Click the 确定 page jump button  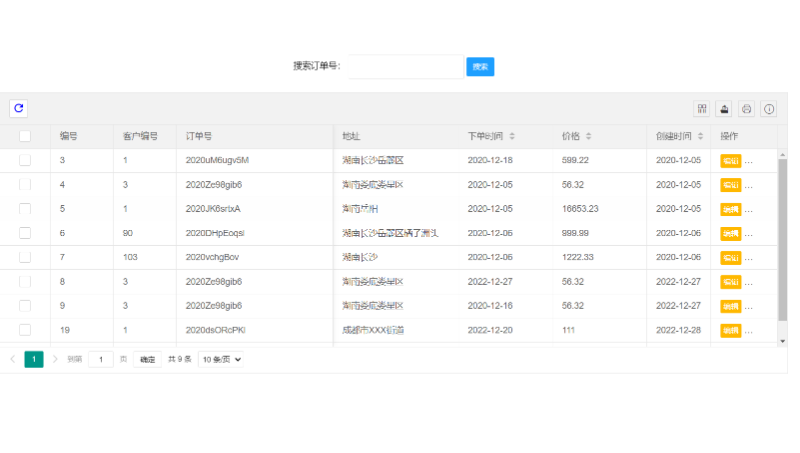147,359
